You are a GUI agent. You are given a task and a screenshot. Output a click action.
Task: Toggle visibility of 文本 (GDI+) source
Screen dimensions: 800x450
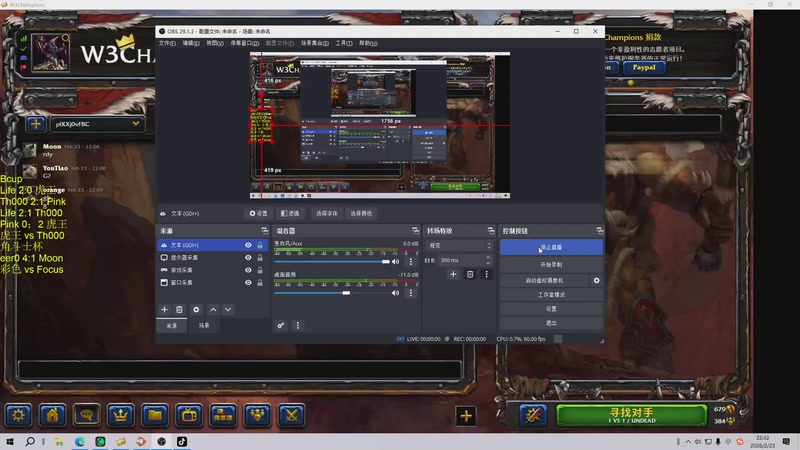(248, 245)
